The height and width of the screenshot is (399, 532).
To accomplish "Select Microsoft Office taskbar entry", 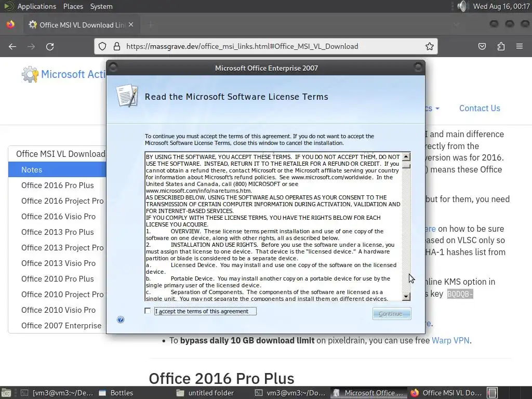I will click(368, 393).
